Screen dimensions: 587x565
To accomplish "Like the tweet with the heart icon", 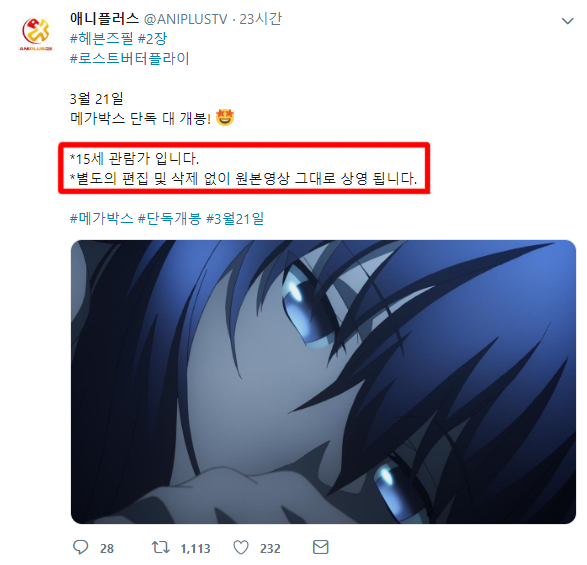I will pos(241,547).
